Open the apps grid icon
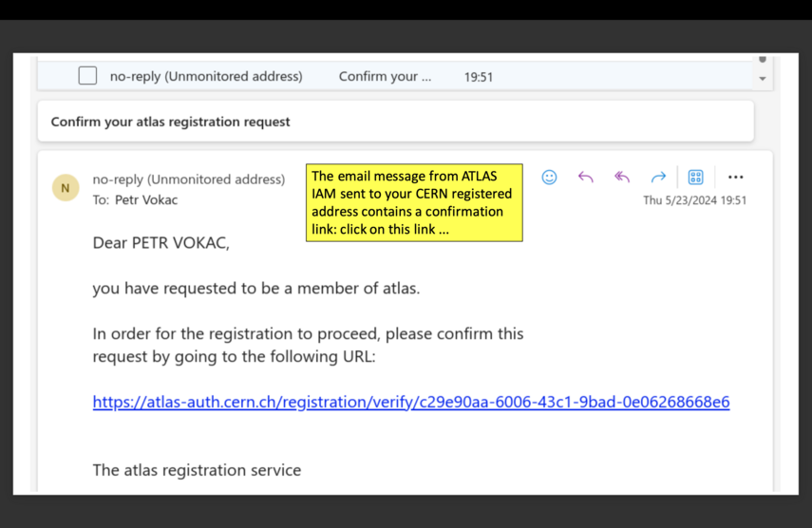Image resolution: width=812 pixels, height=528 pixels. (695, 178)
